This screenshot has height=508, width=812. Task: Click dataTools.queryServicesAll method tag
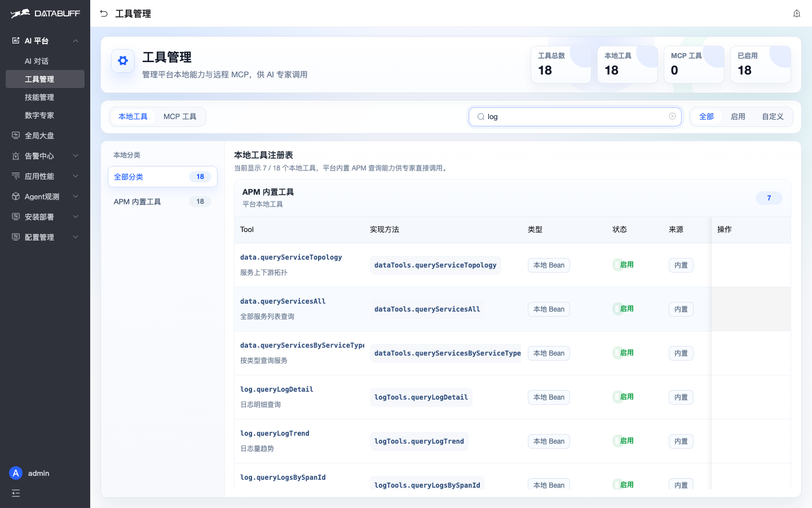click(427, 309)
